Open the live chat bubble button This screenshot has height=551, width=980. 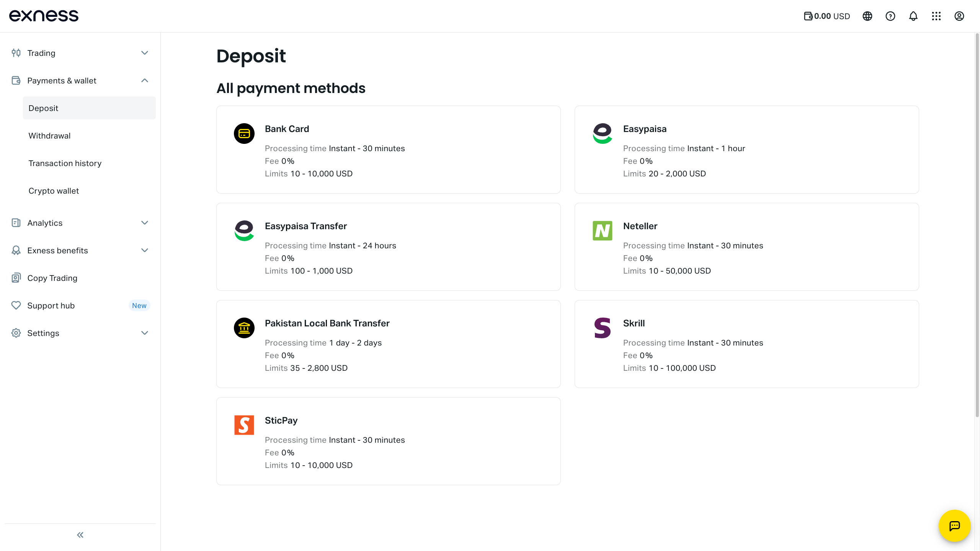tap(955, 526)
